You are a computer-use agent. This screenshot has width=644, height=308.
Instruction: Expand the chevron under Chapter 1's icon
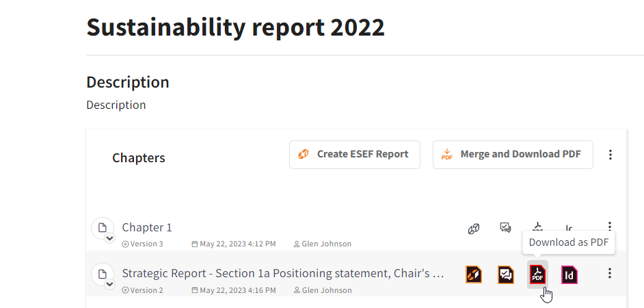coord(109,238)
